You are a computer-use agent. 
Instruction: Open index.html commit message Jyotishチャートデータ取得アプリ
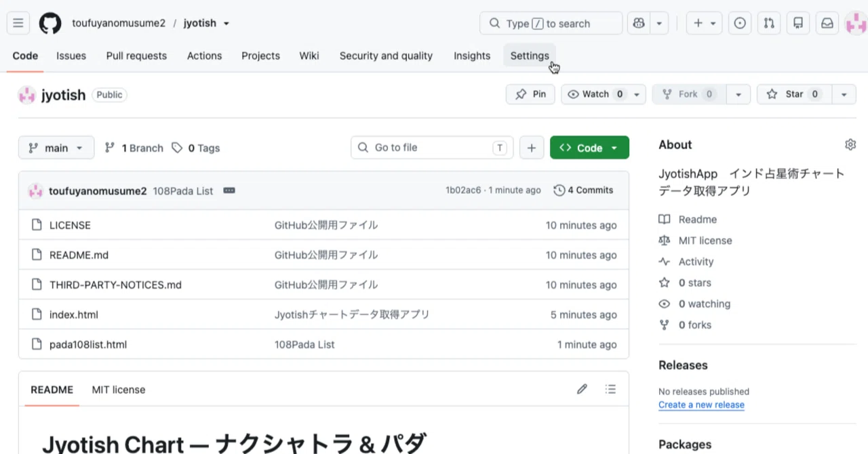click(352, 314)
